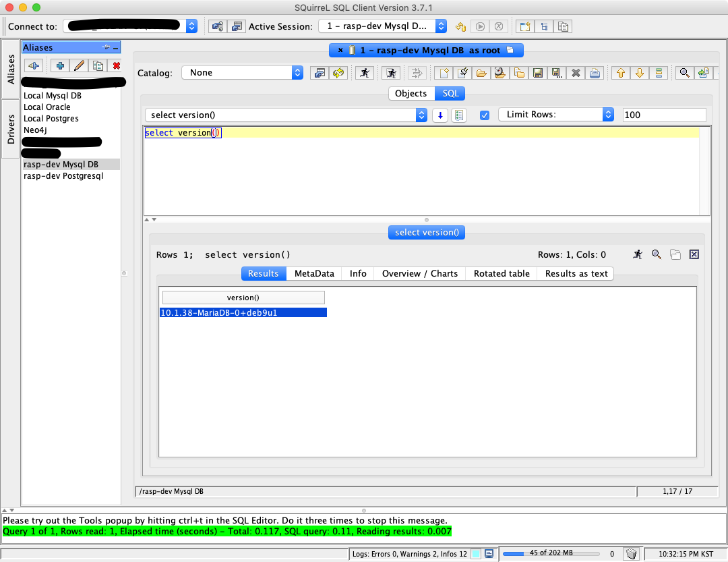728x562 pixels.
Task: Click the session properties icon beside Catalog
Action: click(x=320, y=73)
